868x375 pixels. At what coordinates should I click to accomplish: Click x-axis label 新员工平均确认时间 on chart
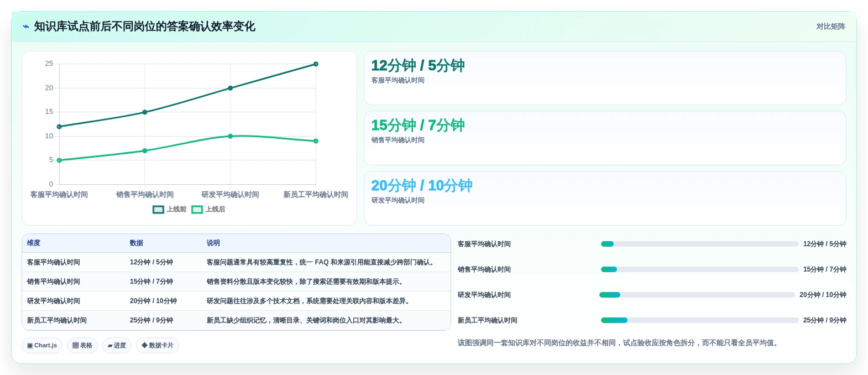click(316, 195)
